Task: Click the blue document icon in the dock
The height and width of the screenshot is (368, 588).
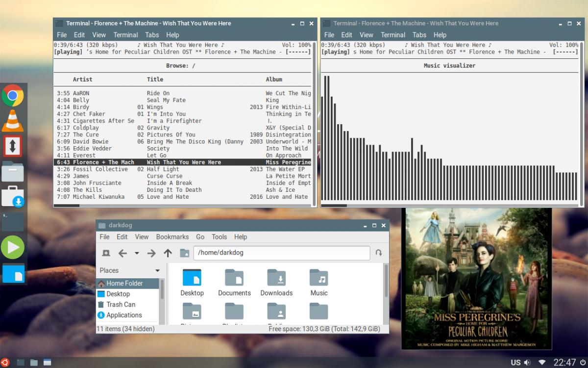Action: (x=13, y=273)
